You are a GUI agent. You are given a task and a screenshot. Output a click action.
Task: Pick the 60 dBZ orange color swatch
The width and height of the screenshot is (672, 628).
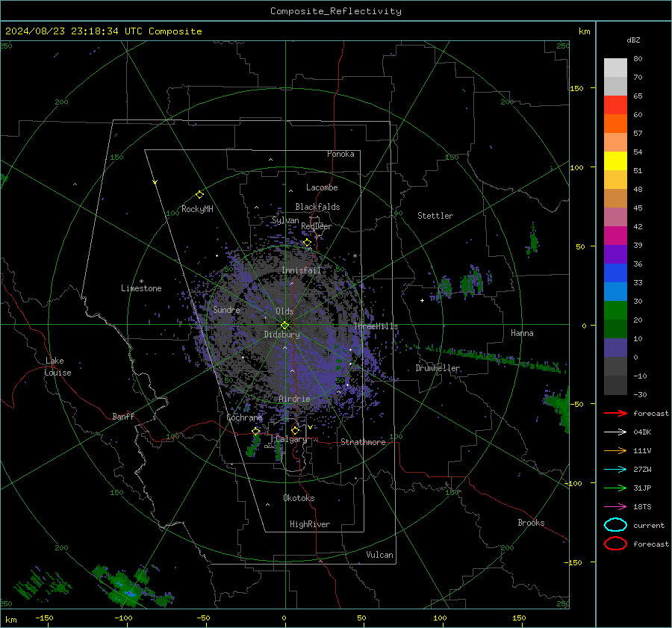click(615, 123)
